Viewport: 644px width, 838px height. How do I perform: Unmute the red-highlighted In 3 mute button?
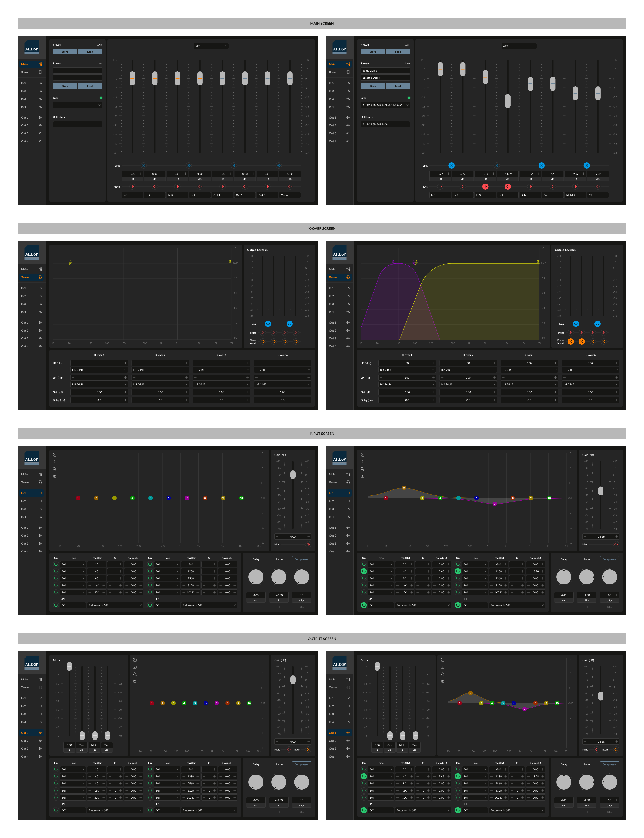click(485, 187)
